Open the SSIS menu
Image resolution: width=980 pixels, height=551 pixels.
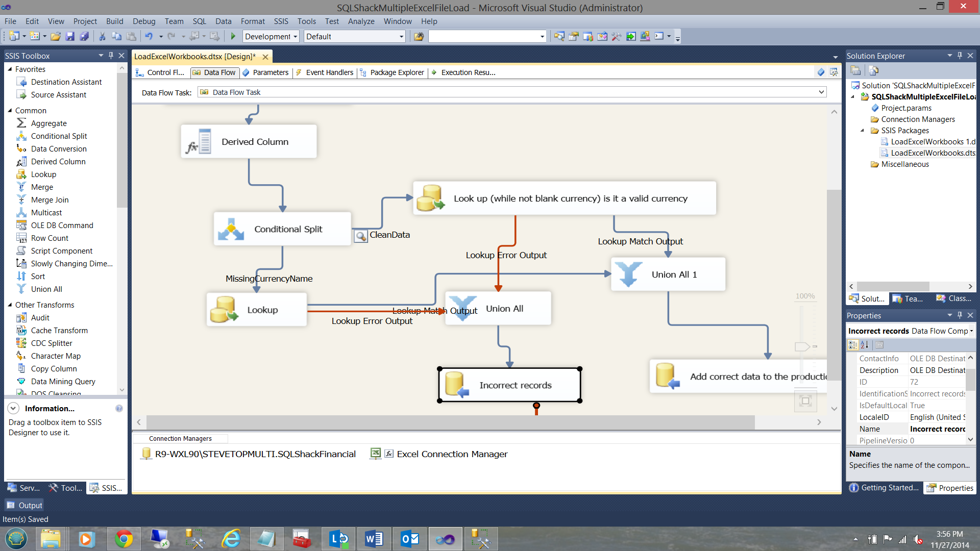pos(281,21)
